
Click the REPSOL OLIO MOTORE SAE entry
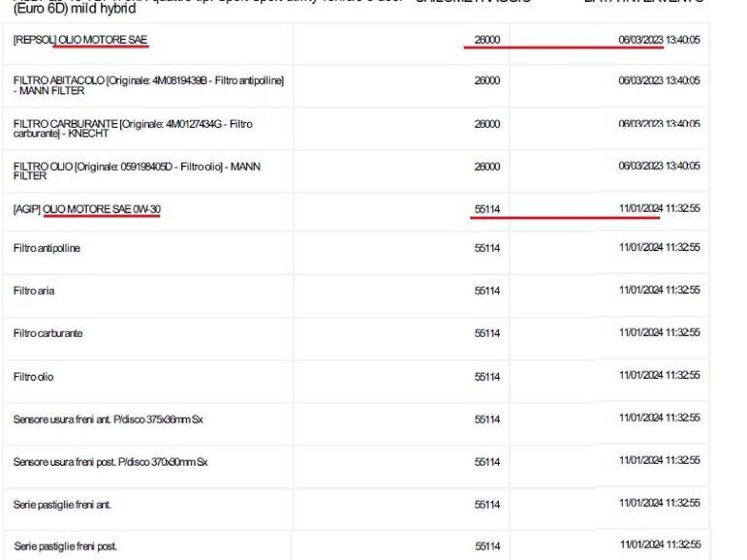(x=80, y=40)
